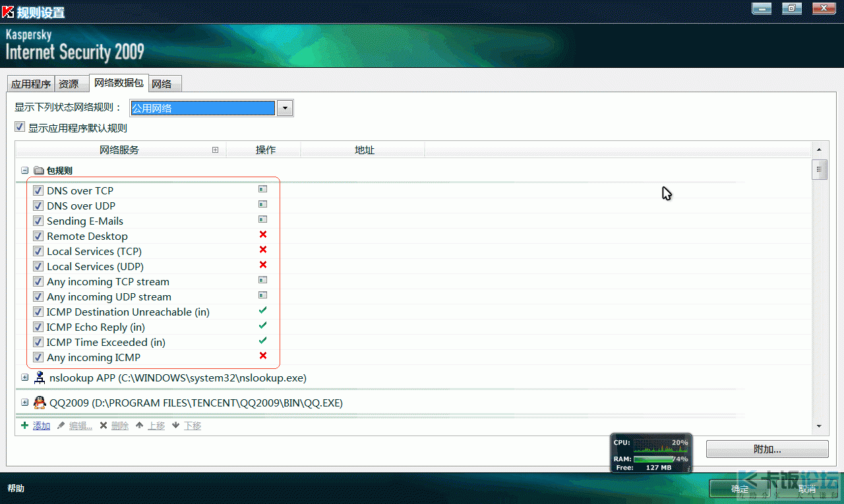Screen dimensions: 844x504
Task: Click the 确定 confirm button
Action: point(740,489)
